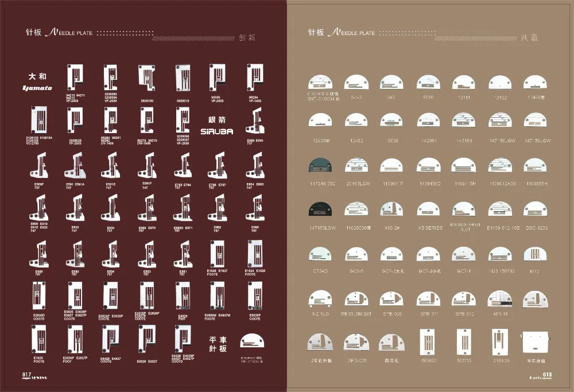574x392 pixels.
Task: Select the 503733 rectangular plate image
Action: 464,342
